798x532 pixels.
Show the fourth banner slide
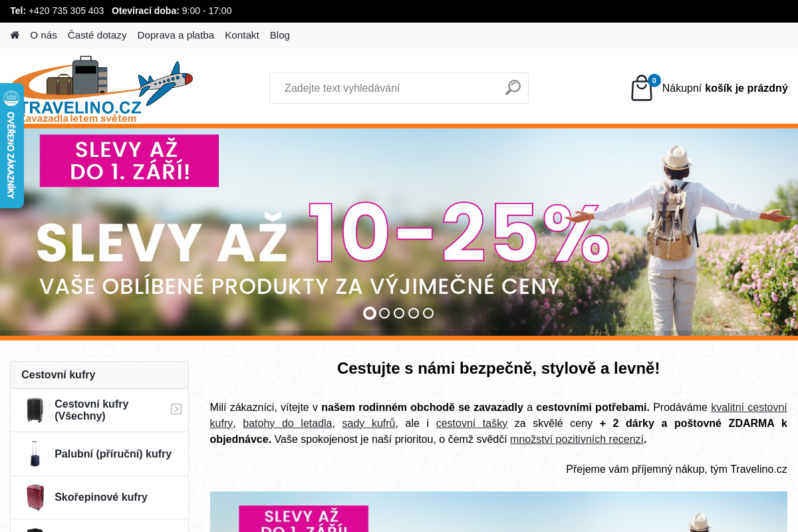(x=414, y=313)
